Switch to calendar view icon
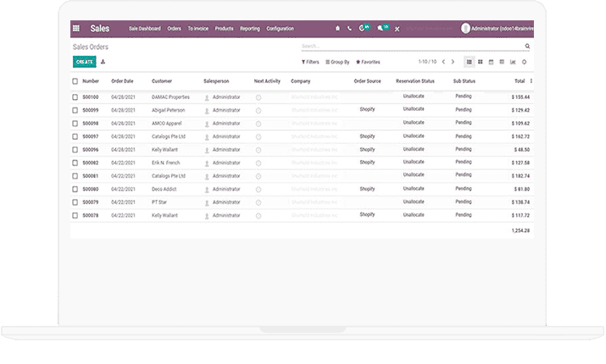Image resolution: width=606 pixels, height=364 pixels. (x=491, y=62)
